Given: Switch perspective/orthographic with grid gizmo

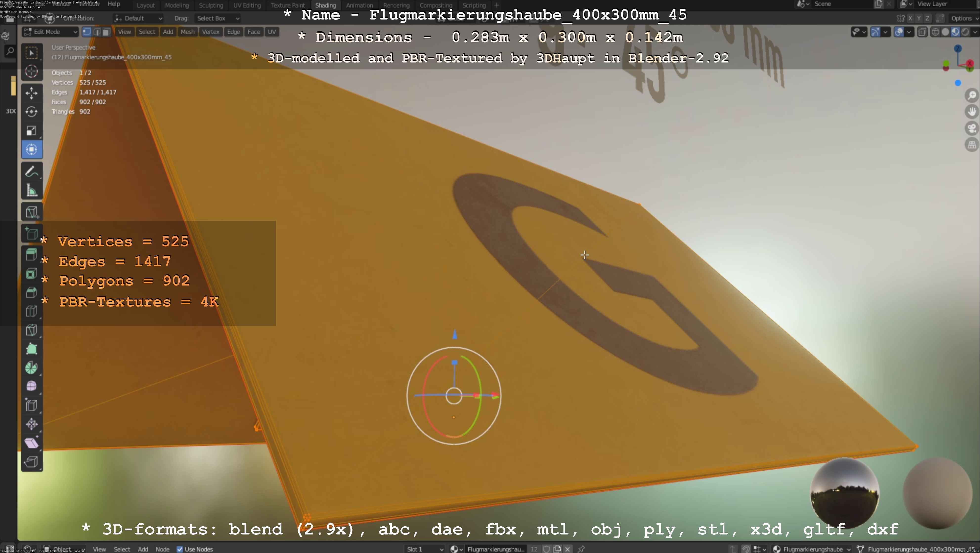Looking at the screenshot, I should (972, 145).
